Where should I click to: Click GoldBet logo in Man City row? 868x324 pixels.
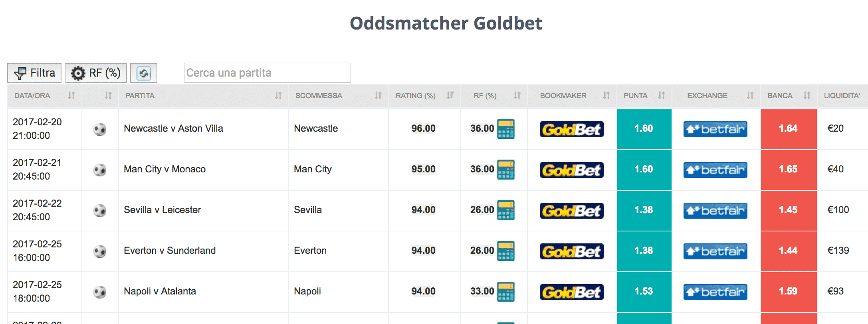(571, 170)
